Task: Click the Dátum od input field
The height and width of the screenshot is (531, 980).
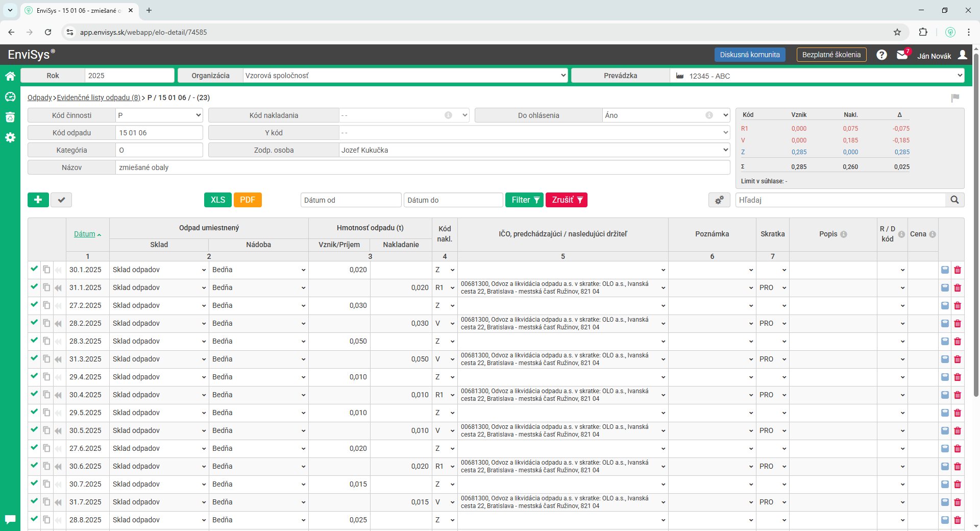Action: (351, 200)
